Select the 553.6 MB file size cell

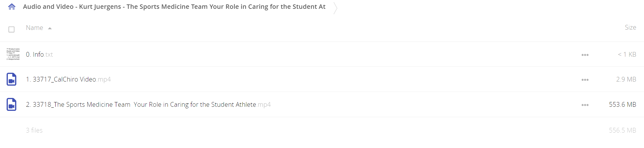(x=622, y=105)
